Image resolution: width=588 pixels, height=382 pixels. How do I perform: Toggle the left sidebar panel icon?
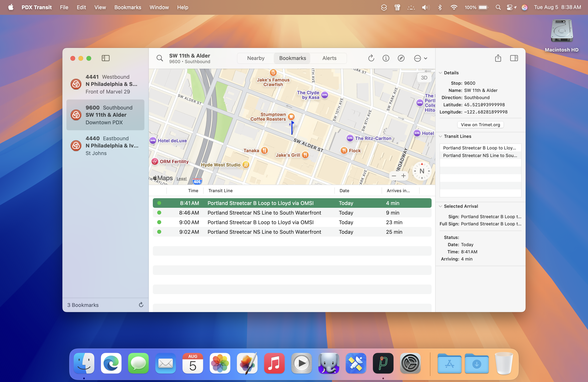coord(105,58)
